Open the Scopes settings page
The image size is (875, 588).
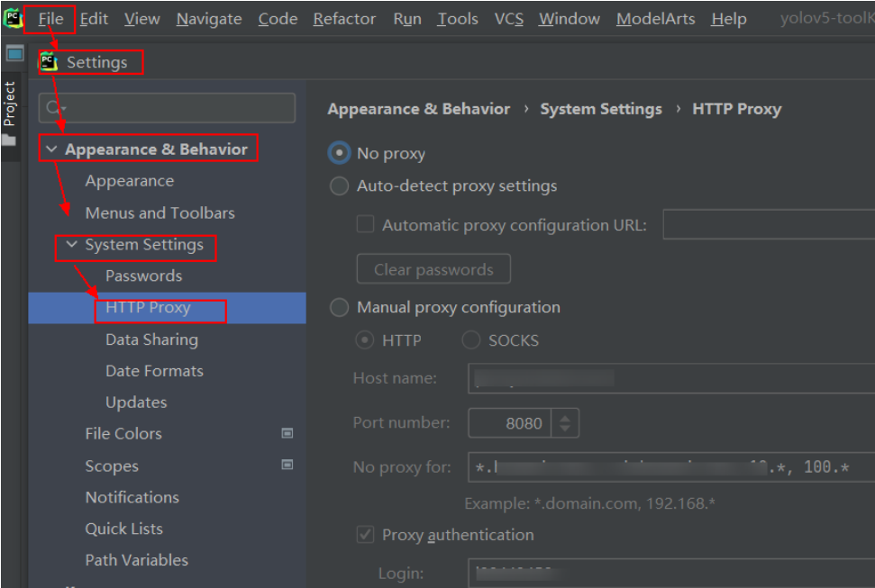click(112, 466)
